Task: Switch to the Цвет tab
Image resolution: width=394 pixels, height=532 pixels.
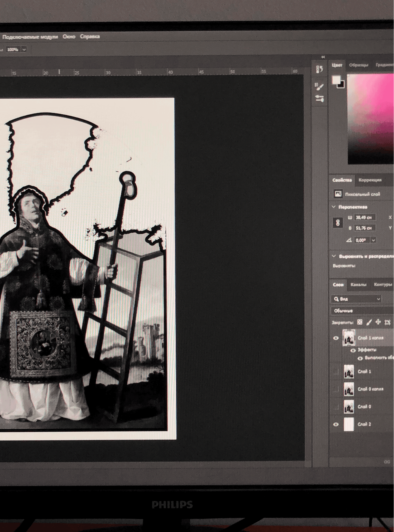Action: point(337,65)
